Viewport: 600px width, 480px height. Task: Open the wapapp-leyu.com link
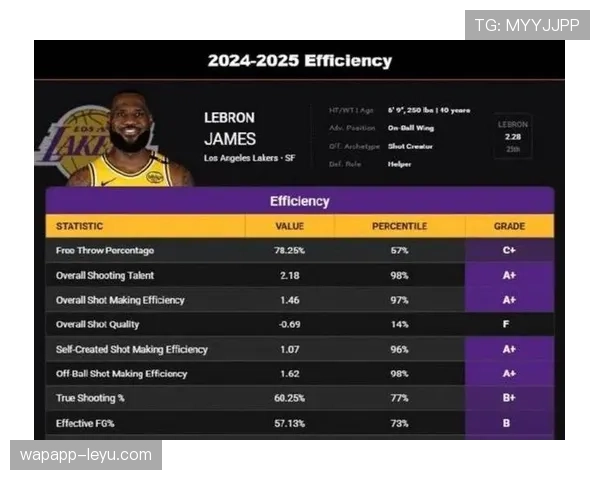pos(87,455)
